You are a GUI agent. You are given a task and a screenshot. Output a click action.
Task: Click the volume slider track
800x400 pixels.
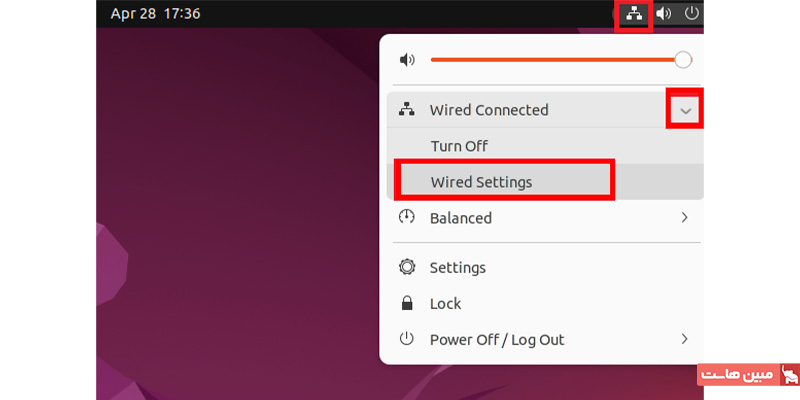click(x=550, y=60)
